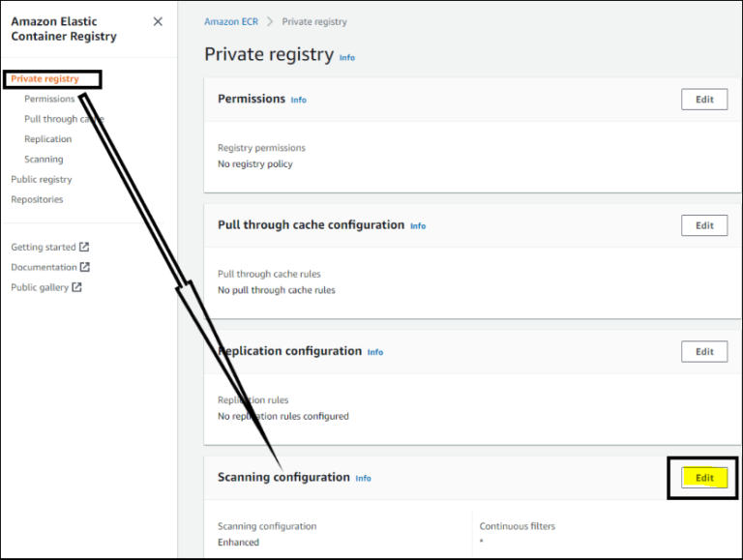Click highlighted Edit for Scanning configuration
This screenshot has width=743, height=560.
coord(704,478)
